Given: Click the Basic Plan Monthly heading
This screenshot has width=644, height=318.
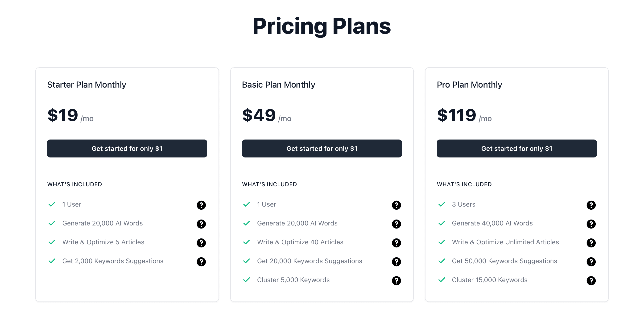Looking at the screenshot, I should (x=278, y=85).
